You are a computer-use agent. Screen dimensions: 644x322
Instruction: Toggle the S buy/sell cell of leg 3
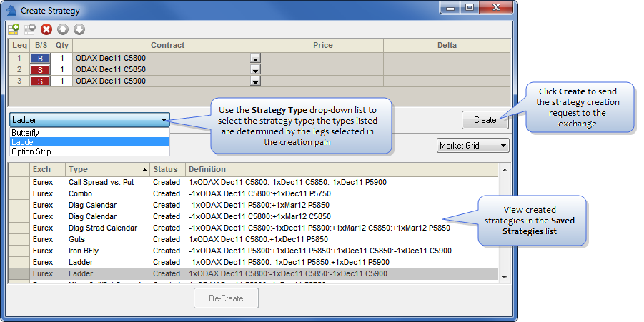coord(40,81)
